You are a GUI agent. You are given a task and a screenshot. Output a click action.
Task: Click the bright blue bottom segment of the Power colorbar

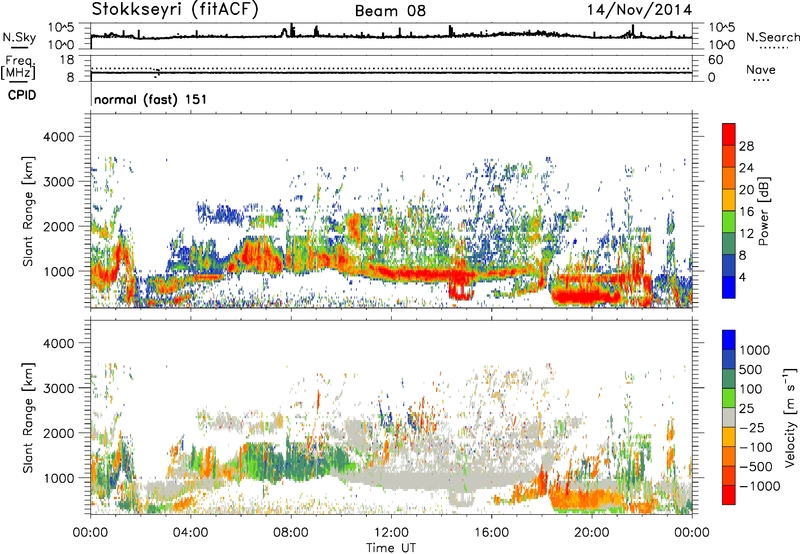point(729,287)
